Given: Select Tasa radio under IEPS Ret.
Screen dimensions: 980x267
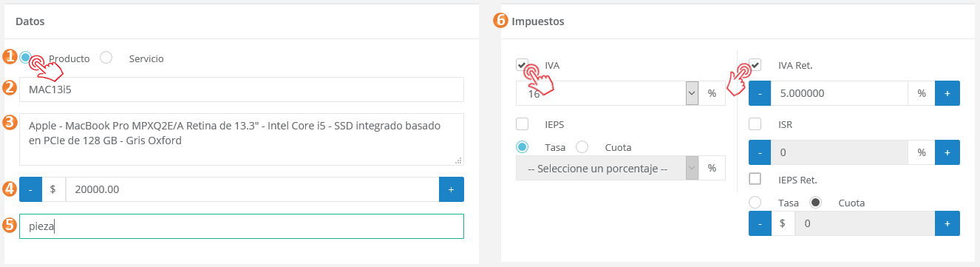Looking at the screenshot, I should coord(755,202).
